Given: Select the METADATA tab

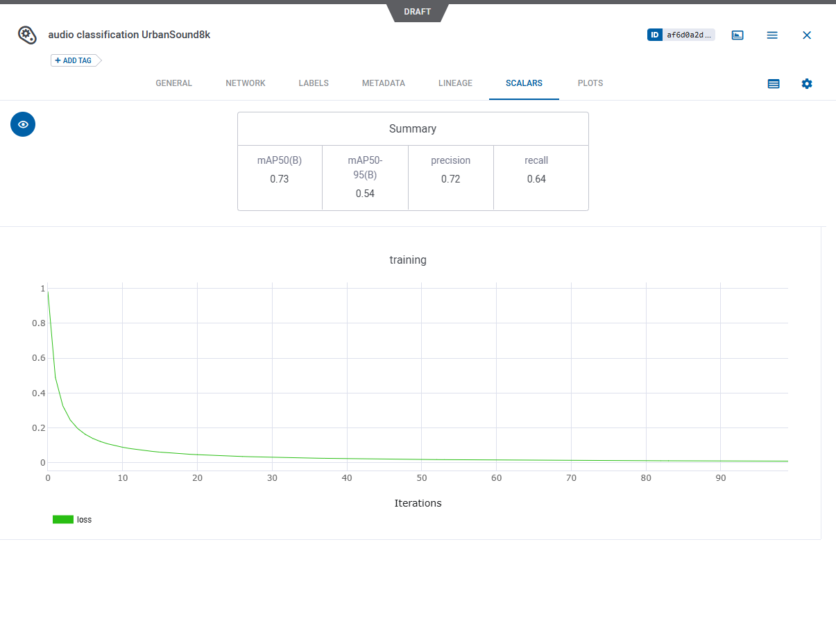Looking at the screenshot, I should click(384, 83).
